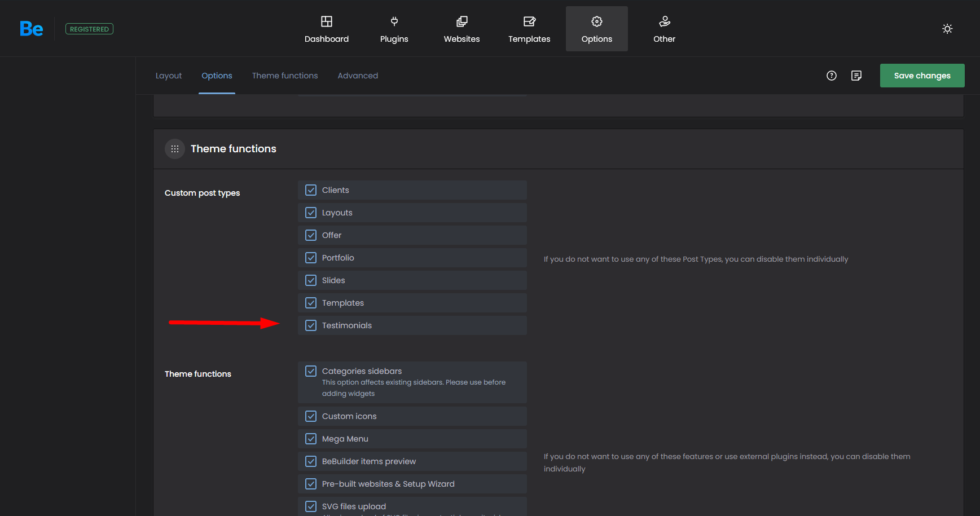
Task: Open the notes changelog icon
Action: [x=856, y=76]
